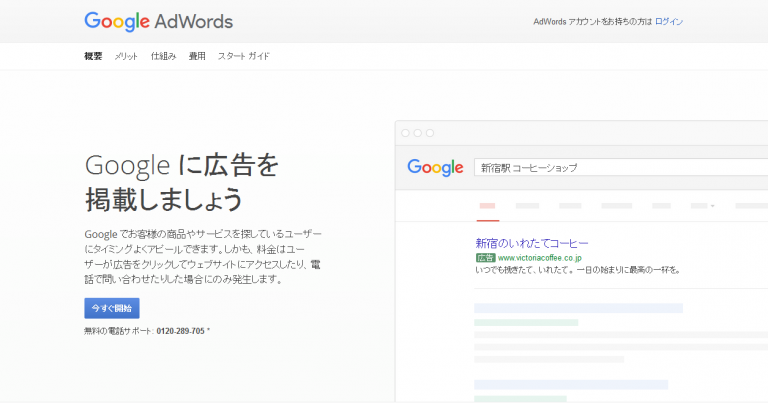Click the Google AdWords logo
The image size is (768, 403).
159,22
